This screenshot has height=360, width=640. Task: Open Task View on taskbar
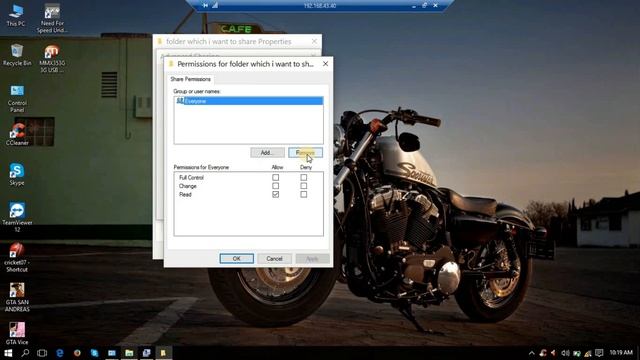[x=42, y=353]
